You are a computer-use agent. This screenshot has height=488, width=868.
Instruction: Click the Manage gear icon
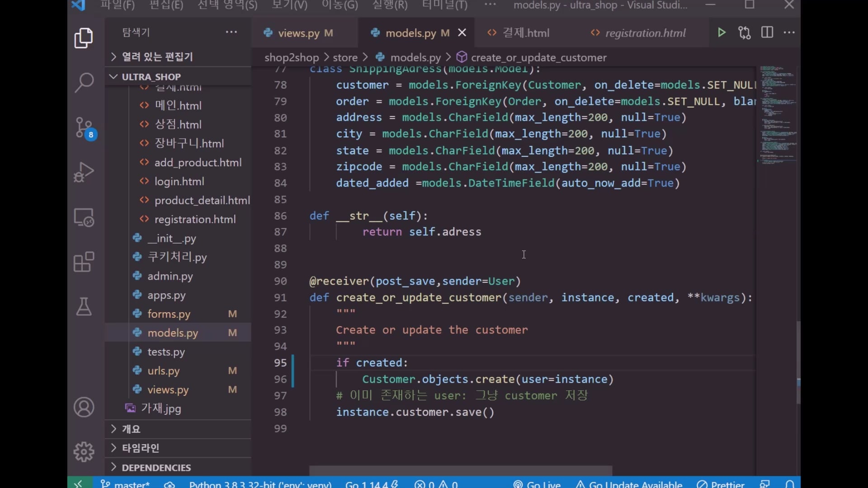coord(84,451)
